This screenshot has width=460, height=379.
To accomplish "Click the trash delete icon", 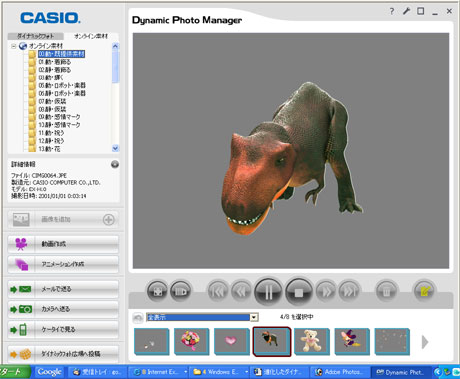I will click(x=386, y=292).
